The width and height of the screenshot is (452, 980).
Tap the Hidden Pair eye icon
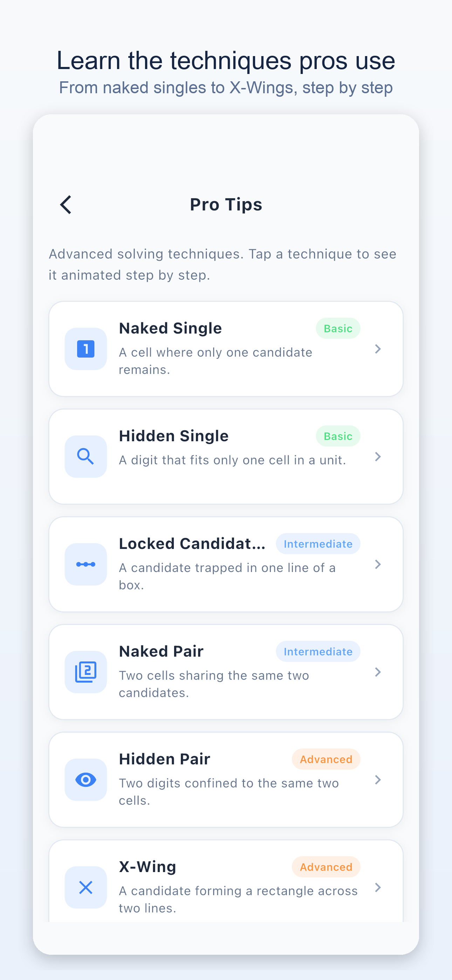point(85,780)
